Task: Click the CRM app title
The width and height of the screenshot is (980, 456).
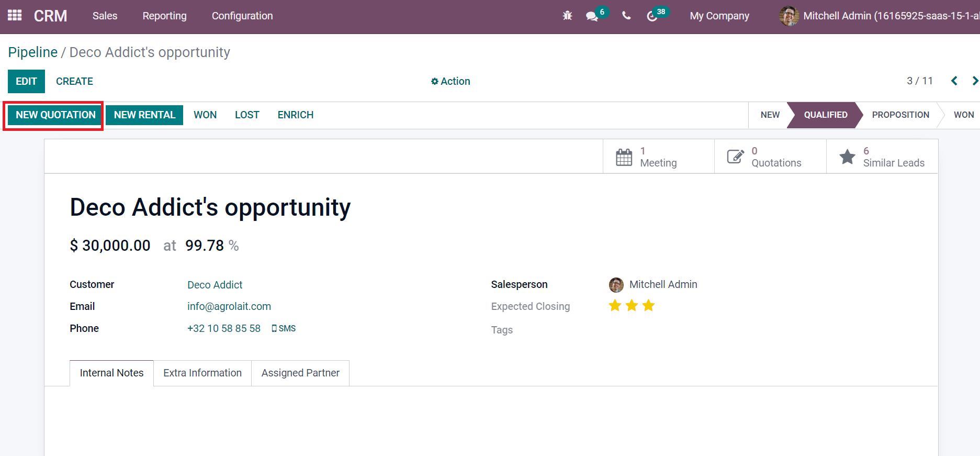Action: [x=50, y=16]
